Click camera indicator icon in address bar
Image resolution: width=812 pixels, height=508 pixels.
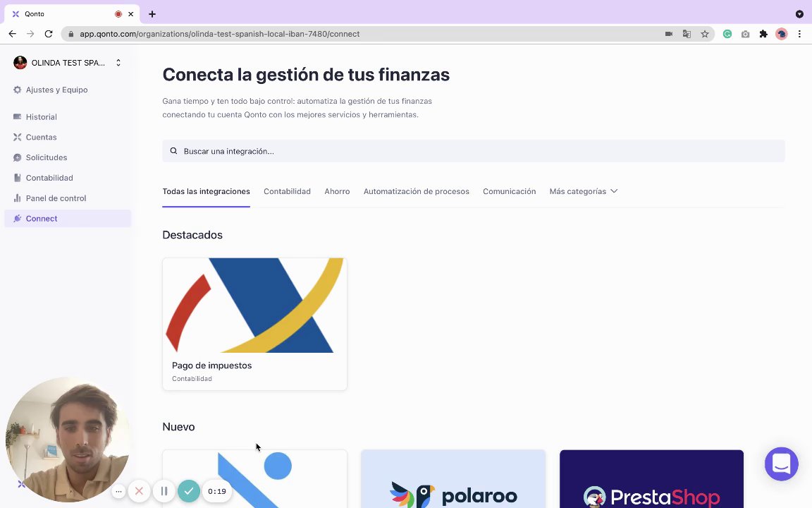(x=669, y=34)
